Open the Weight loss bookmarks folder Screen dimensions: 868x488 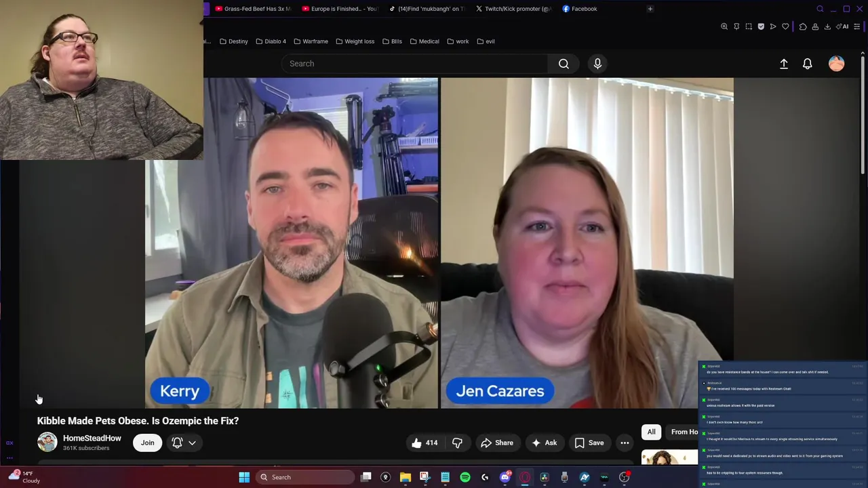tap(355, 41)
